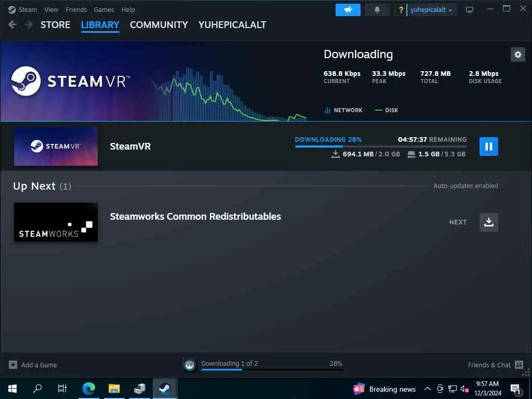Click the NEXT label in queue row
The image size is (532, 399).
click(x=458, y=222)
